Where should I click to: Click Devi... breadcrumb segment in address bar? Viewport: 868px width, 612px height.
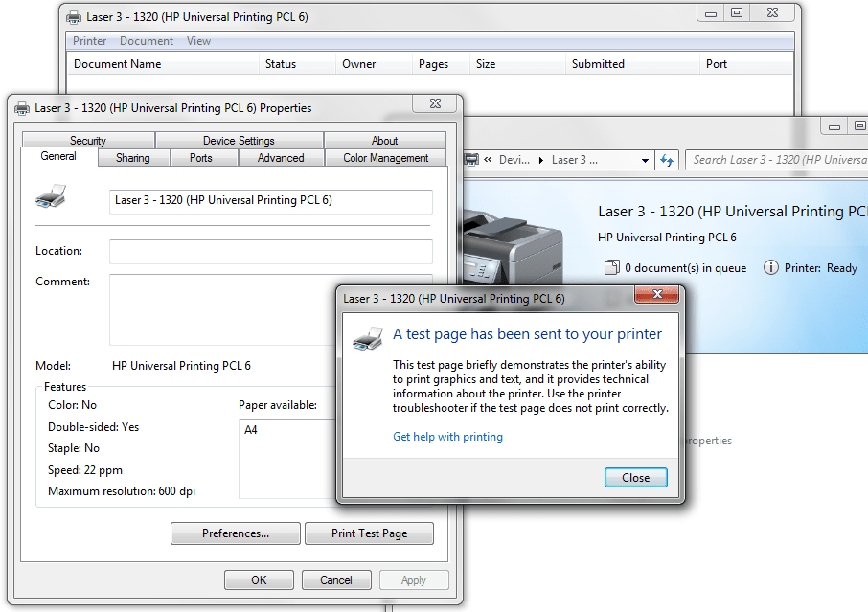pyautogui.click(x=514, y=161)
